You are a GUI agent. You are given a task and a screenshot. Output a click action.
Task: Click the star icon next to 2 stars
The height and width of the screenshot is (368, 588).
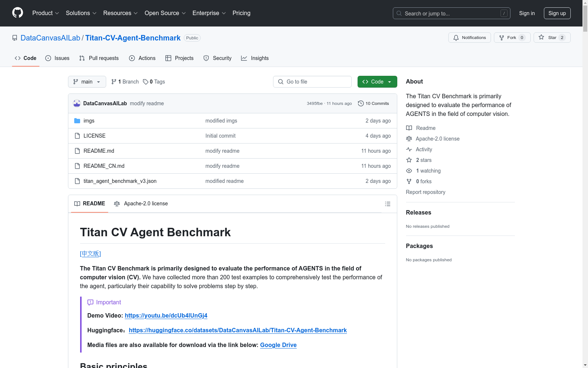coord(409,160)
